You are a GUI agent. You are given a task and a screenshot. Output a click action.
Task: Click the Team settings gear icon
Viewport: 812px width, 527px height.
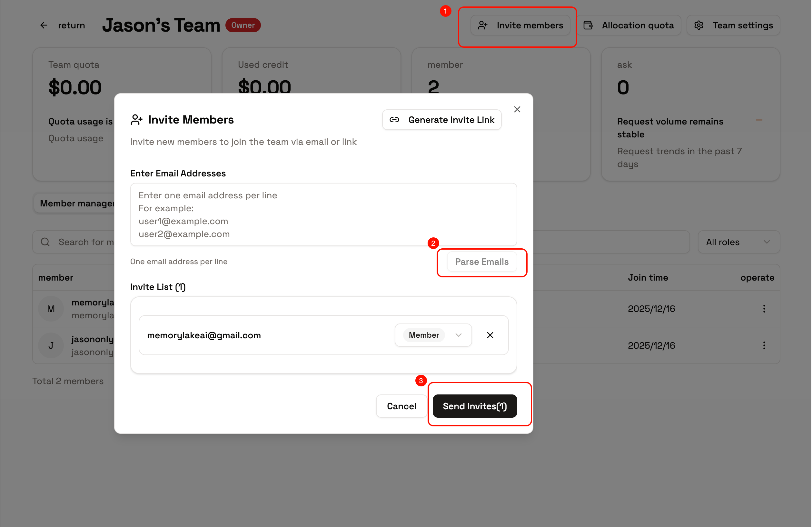point(699,25)
